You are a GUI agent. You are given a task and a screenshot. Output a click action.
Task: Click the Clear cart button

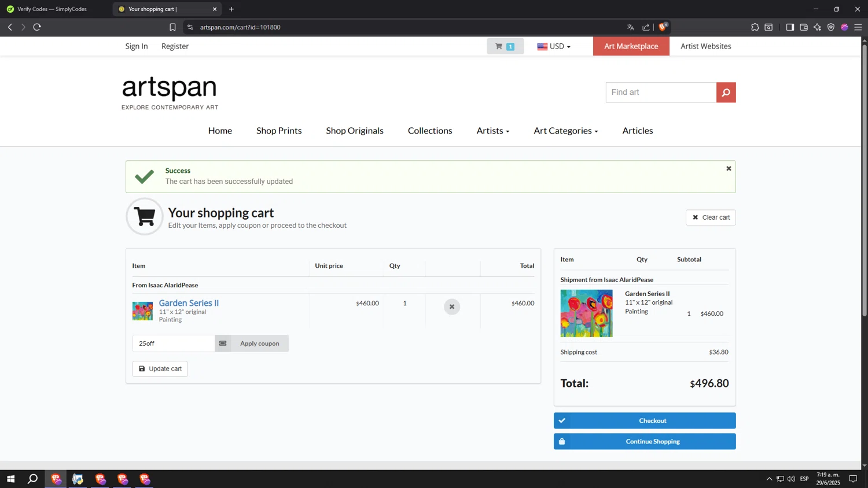click(711, 217)
